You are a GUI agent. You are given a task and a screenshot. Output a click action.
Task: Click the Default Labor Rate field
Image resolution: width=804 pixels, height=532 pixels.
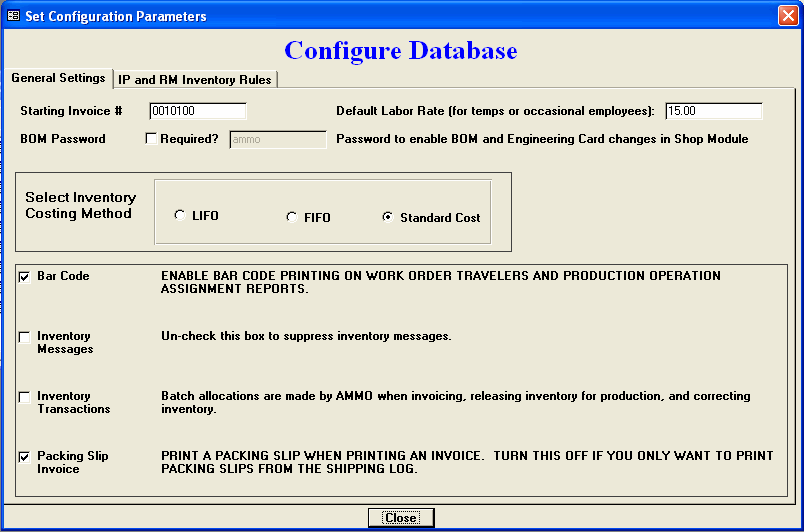(x=713, y=111)
